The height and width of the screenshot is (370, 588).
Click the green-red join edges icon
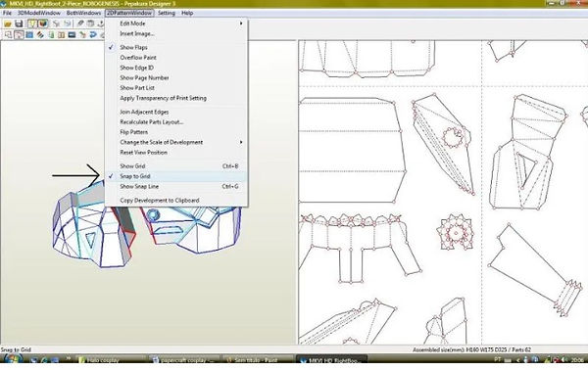point(82,35)
